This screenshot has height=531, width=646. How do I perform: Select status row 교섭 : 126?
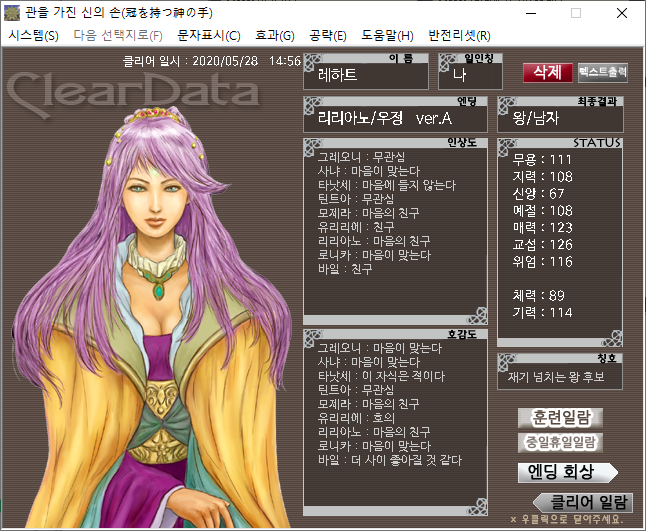coord(542,244)
